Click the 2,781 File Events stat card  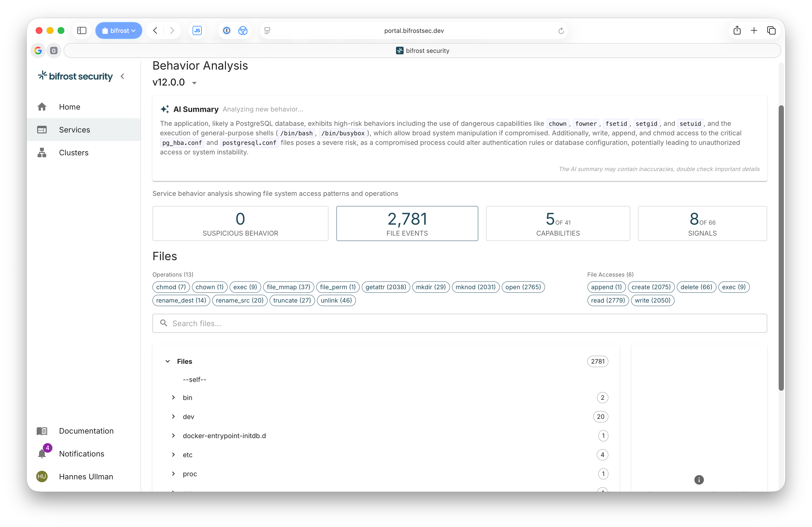tap(407, 223)
